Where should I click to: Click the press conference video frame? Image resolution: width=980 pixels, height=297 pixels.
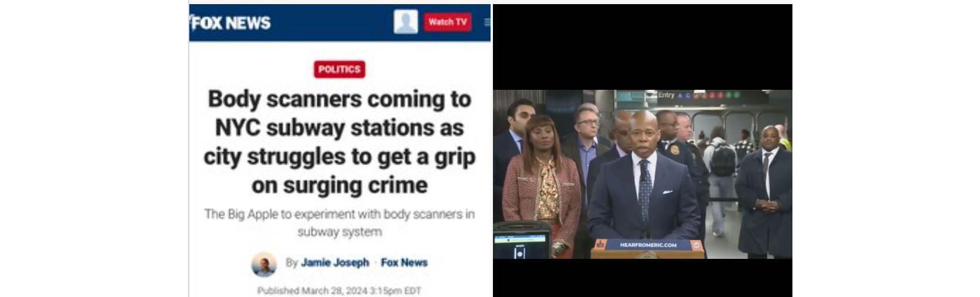pyautogui.click(x=642, y=174)
